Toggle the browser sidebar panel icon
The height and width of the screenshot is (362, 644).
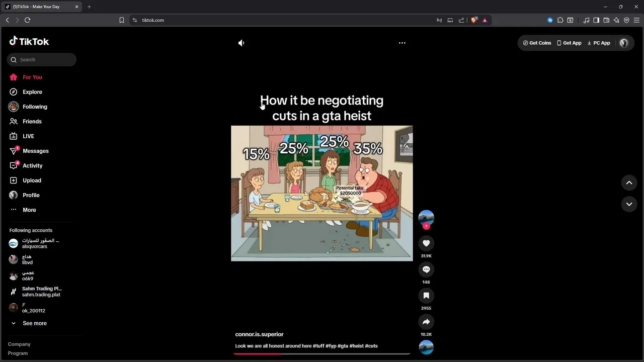pyautogui.click(x=596, y=20)
